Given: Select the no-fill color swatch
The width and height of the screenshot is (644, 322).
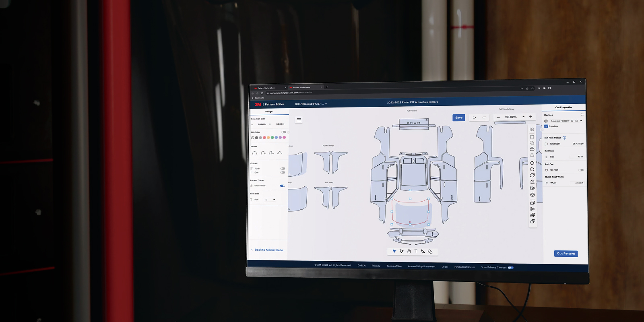Looking at the screenshot, I should click(253, 138).
